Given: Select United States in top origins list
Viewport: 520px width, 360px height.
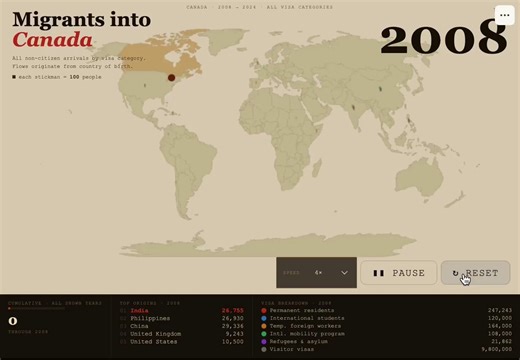Looking at the screenshot, I should click(x=182, y=342).
